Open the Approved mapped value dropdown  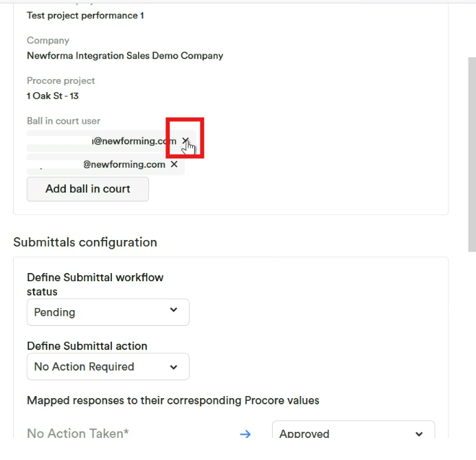[x=353, y=429]
